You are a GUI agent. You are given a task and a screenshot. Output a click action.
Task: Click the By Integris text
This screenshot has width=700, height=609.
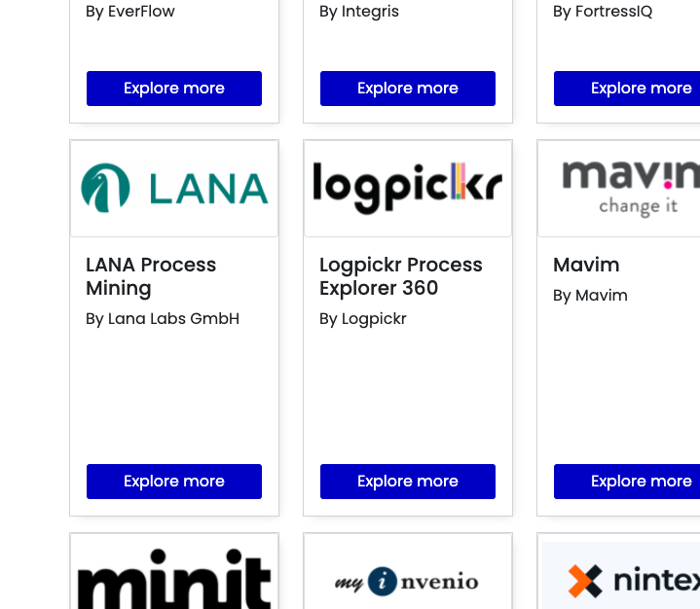(x=359, y=12)
